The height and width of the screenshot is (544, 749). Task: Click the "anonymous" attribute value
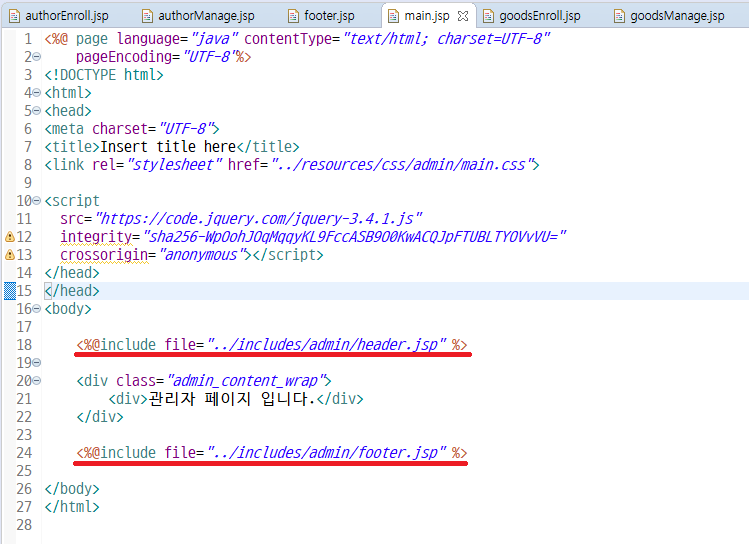tap(202, 255)
